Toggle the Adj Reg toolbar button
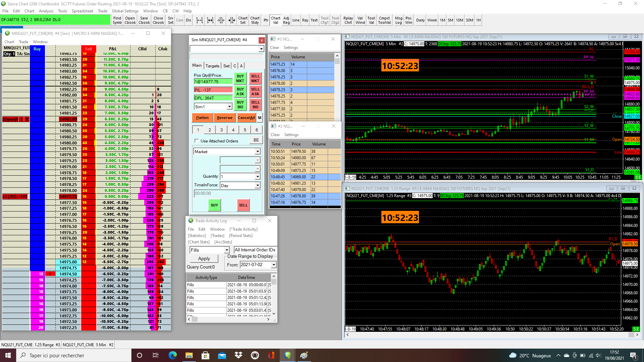644x362 pixels. click(x=286, y=20)
